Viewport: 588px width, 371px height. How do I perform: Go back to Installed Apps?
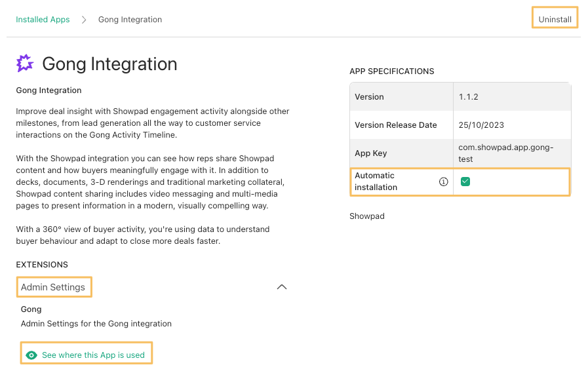43,20
